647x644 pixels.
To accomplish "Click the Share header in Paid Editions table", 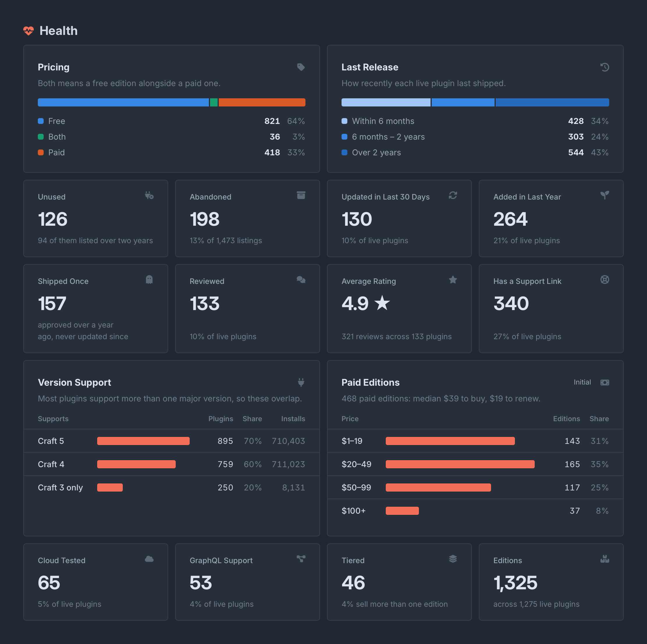I will 599,419.
